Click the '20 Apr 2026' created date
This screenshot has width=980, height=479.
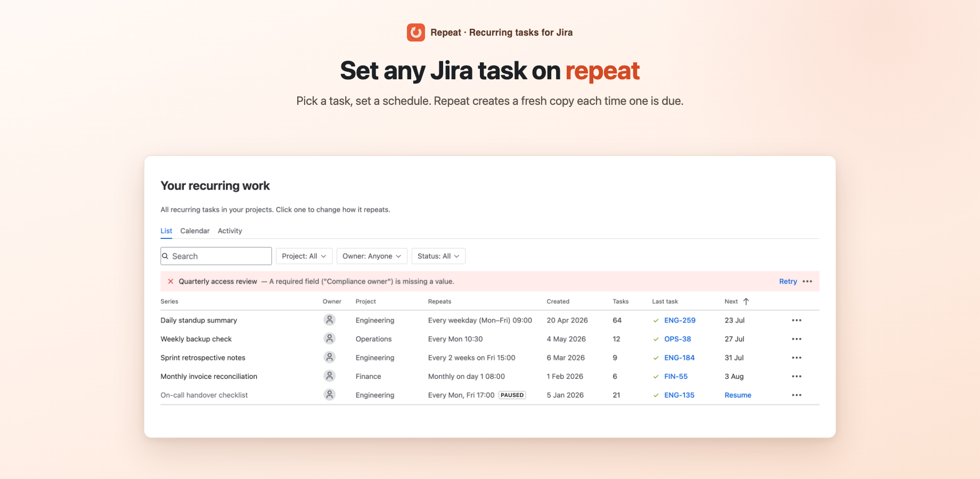567,320
